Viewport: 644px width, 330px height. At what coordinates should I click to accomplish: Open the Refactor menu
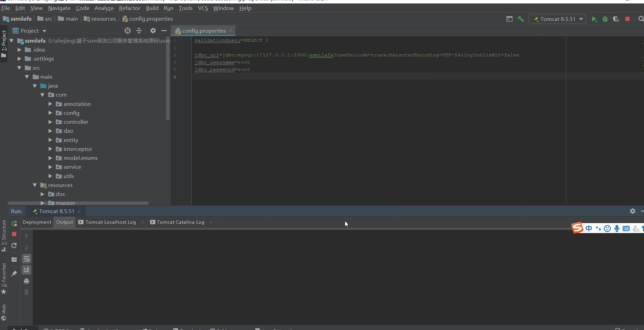click(x=129, y=8)
